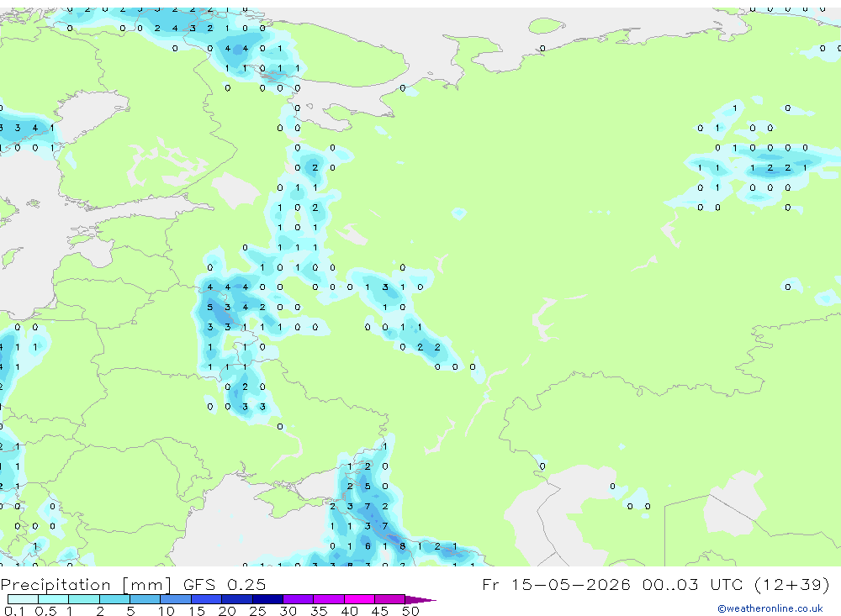
Task: Click the "35" legend tick label
Action: point(319,611)
